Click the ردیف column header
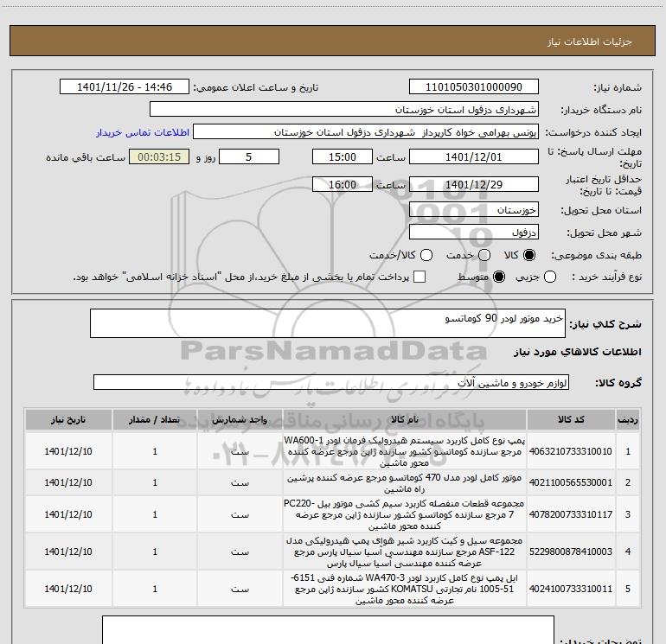Screen dimensions: 666x644 click(x=628, y=419)
